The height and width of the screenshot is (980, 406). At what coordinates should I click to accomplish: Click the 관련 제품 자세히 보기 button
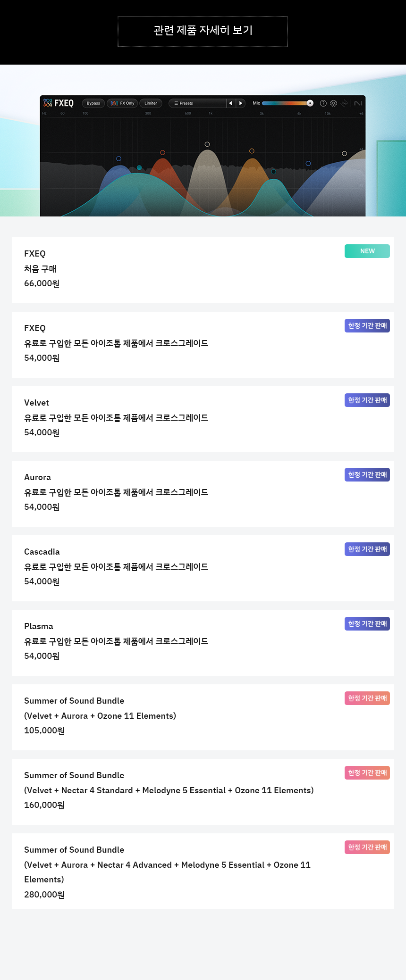[x=203, y=32]
